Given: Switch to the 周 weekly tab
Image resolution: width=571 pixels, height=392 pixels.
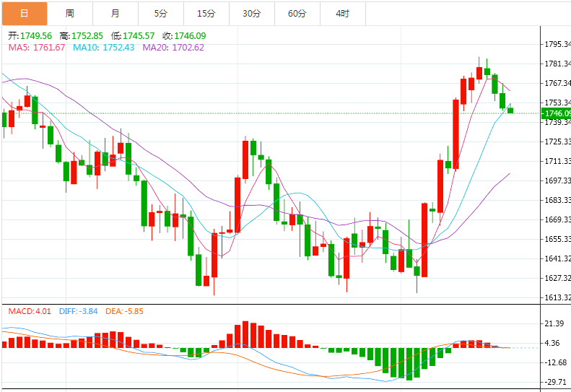Looking at the screenshot, I should click(x=70, y=14).
